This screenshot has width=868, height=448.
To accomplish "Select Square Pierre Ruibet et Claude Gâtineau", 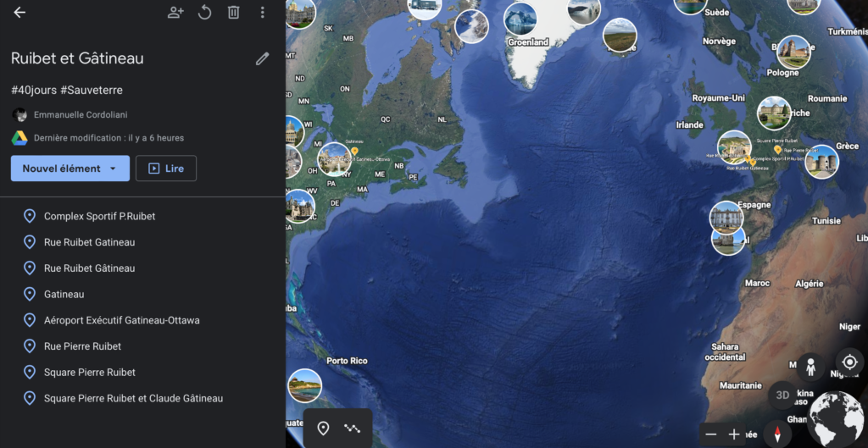I will (133, 398).
